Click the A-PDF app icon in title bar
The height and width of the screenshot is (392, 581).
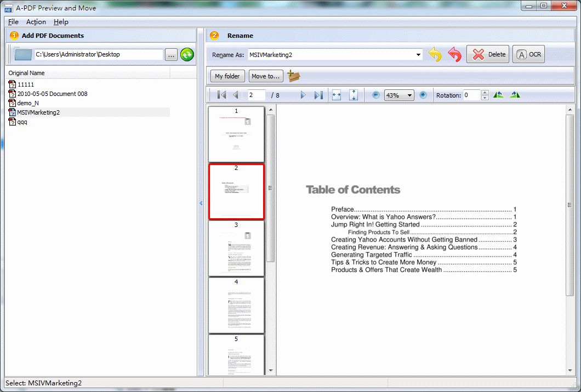[8, 8]
